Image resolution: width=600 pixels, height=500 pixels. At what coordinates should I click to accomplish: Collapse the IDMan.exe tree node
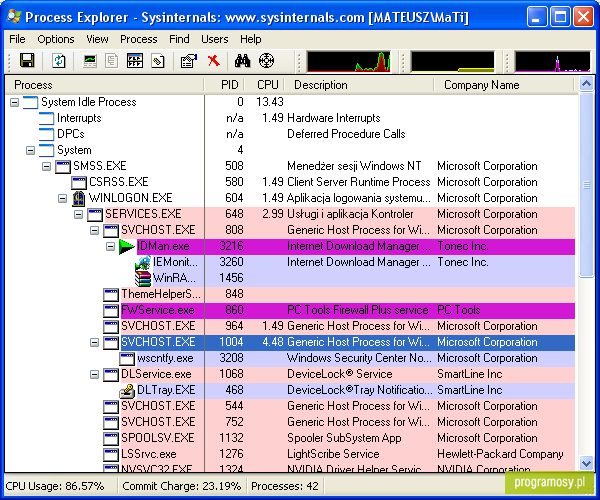pos(110,246)
